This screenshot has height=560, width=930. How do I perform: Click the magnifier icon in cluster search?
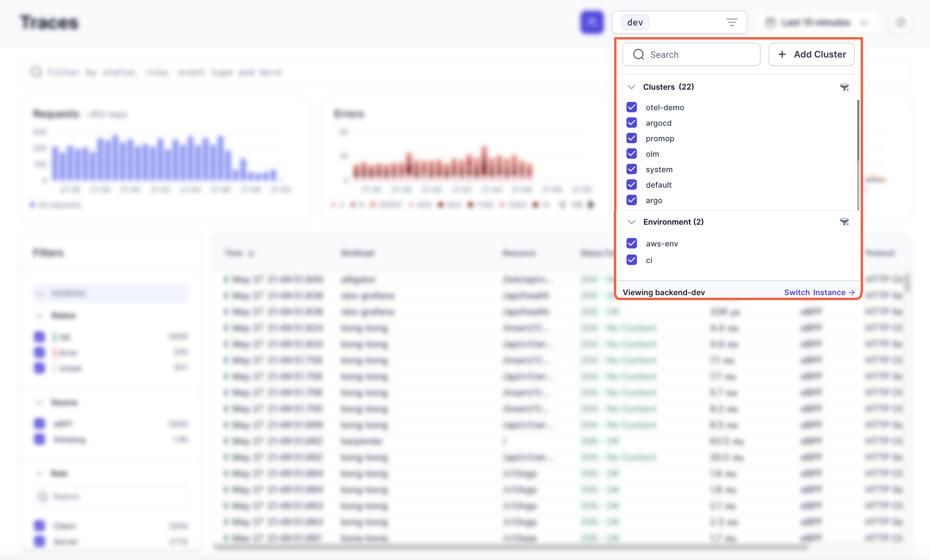click(x=638, y=55)
